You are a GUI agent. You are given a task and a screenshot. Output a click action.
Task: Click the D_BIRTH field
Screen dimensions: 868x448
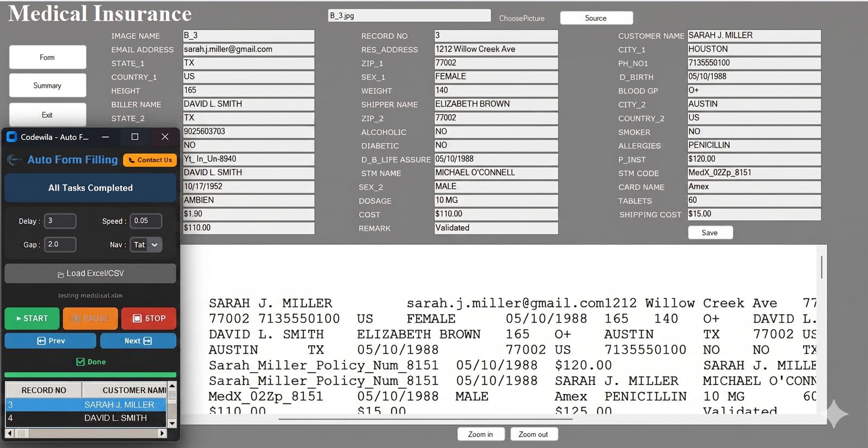pos(754,76)
